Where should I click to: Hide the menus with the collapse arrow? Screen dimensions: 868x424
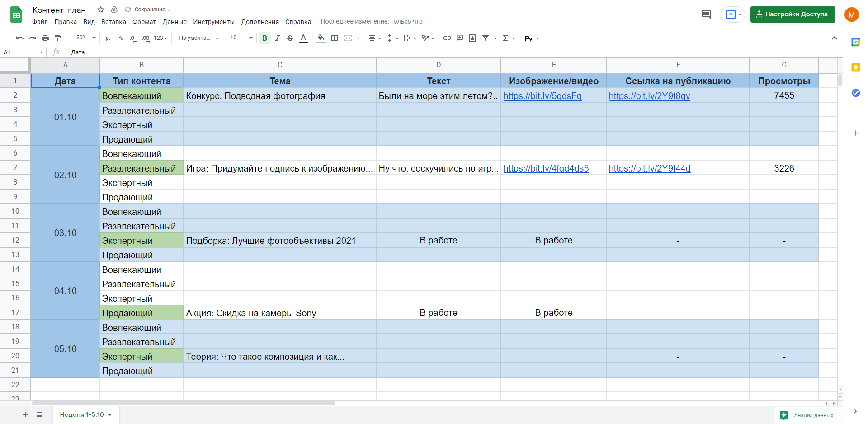pos(835,38)
